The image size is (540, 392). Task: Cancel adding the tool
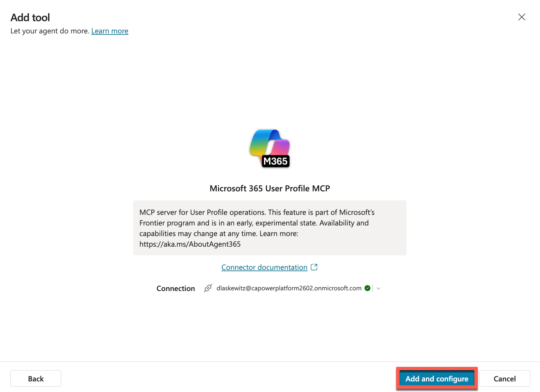pyautogui.click(x=505, y=378)
